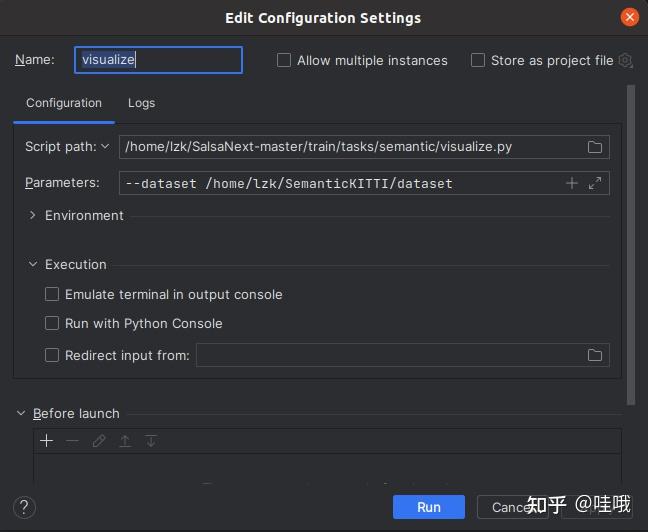This screenshot has height=532, width=648.
Task: Enable Allow multiple instances
Action: click(285, 60)
